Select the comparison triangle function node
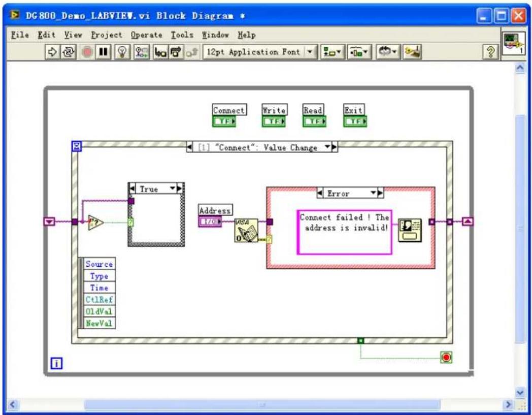The width and height of the screenshot is (532, 415). (x=95, y=223)
